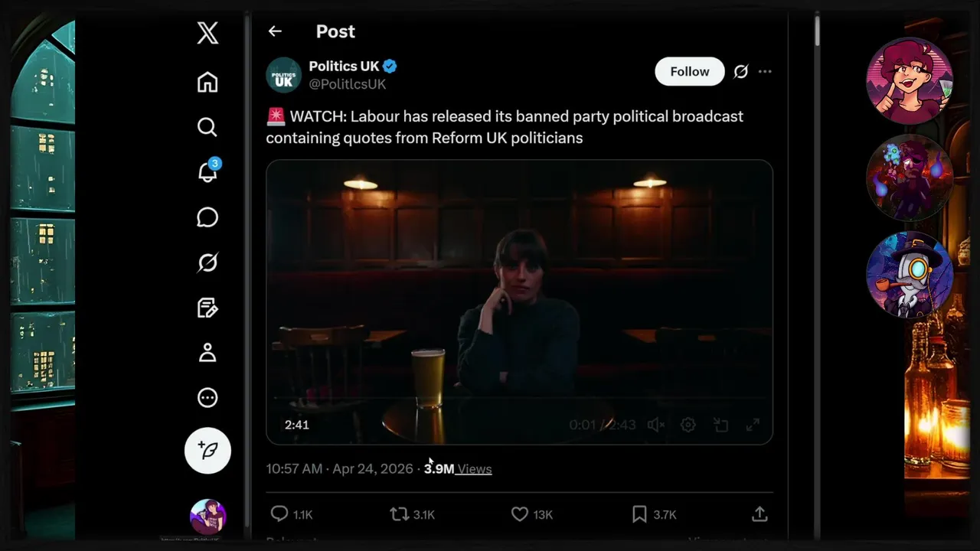The width and height of the screenshot is (980, 551).
Task: Open the video settings gear
Action: 688,425
